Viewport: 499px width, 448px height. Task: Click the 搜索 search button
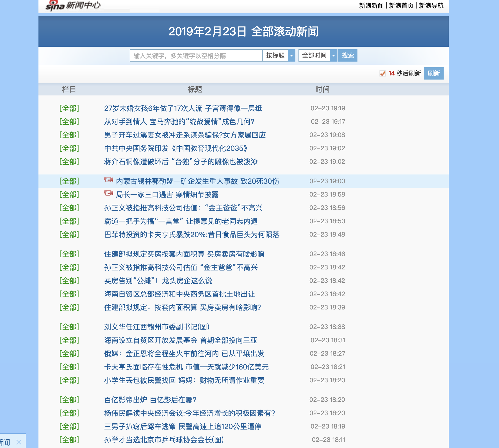[347, 55]
